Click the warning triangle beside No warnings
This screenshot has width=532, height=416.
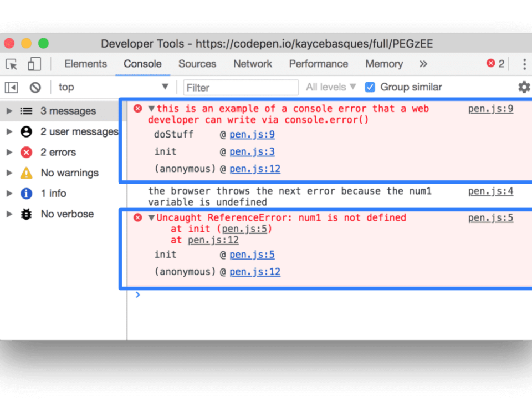[26, 173]
